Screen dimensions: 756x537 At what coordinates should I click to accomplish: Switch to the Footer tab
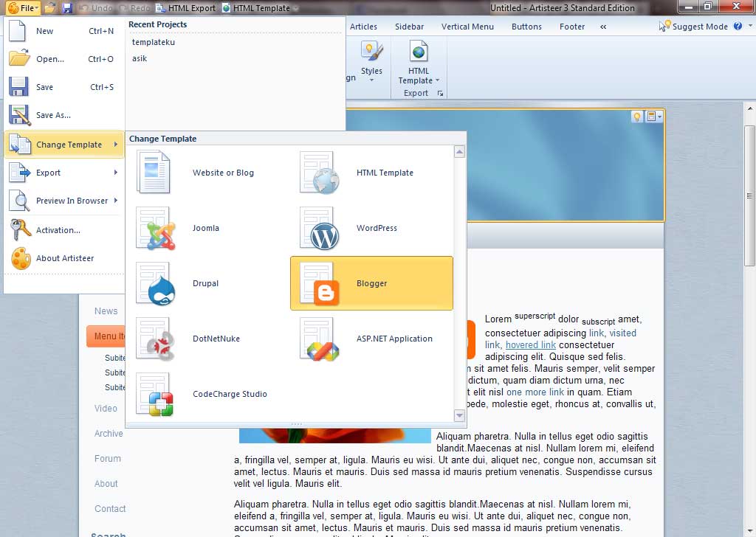[572, 27]
